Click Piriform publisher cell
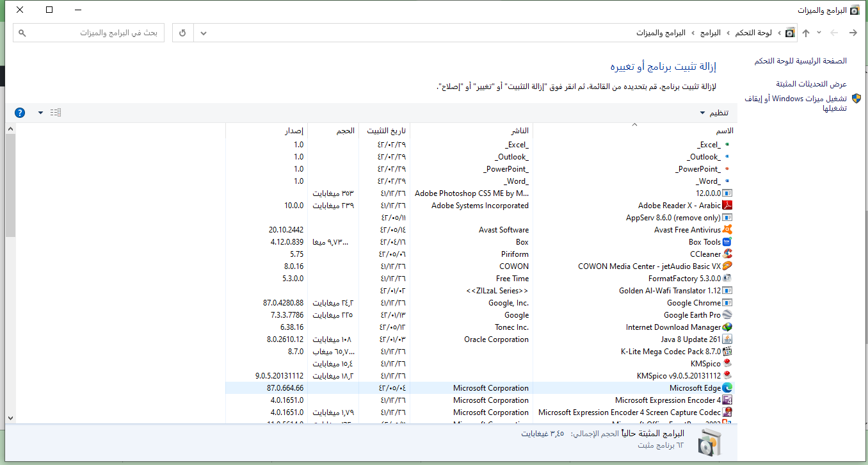 point(515,254)
